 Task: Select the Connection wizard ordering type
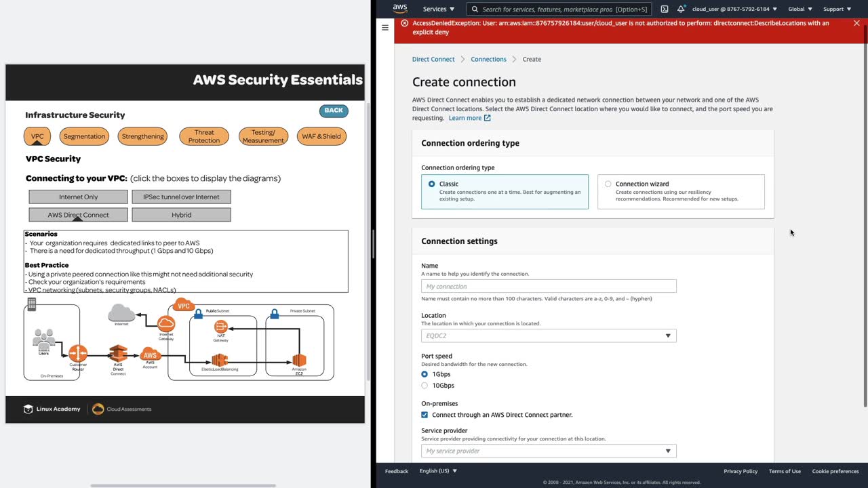(681, 192)
